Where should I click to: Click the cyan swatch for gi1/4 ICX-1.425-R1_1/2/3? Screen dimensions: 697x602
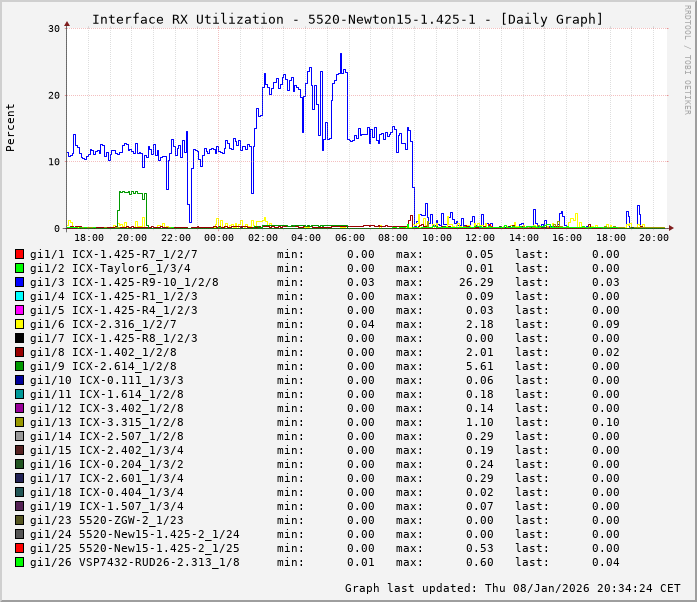19,296
